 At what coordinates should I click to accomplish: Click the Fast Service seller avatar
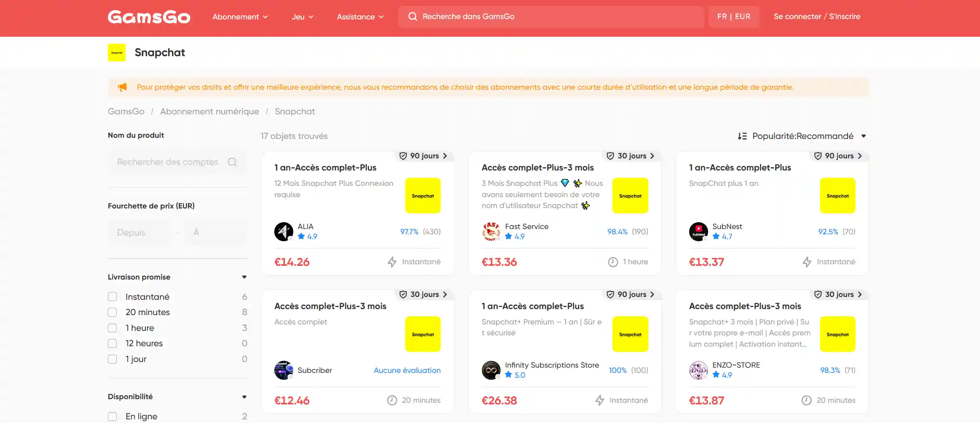(x=491, y=232)
